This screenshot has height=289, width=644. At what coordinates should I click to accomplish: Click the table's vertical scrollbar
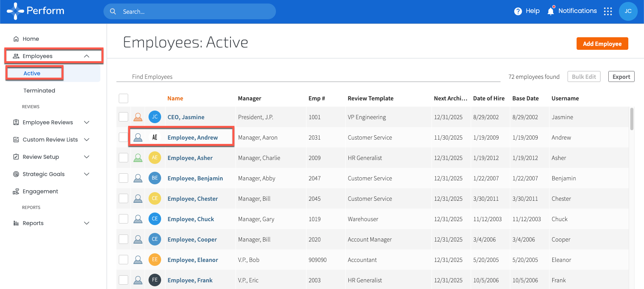(x=631, y=119)
